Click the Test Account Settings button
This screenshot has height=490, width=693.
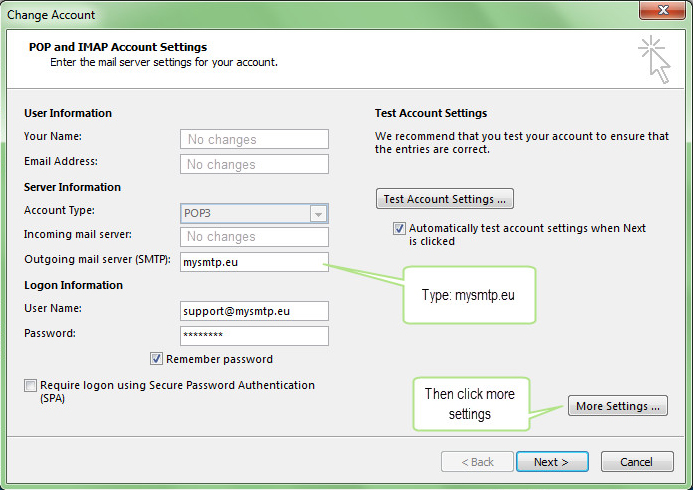444,199
